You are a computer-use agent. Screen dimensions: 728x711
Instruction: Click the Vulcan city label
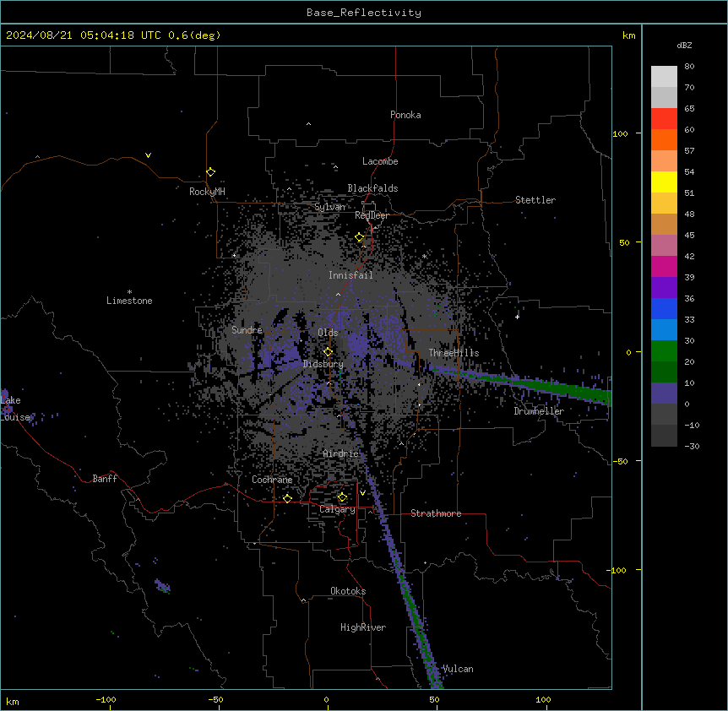[458, 669]
